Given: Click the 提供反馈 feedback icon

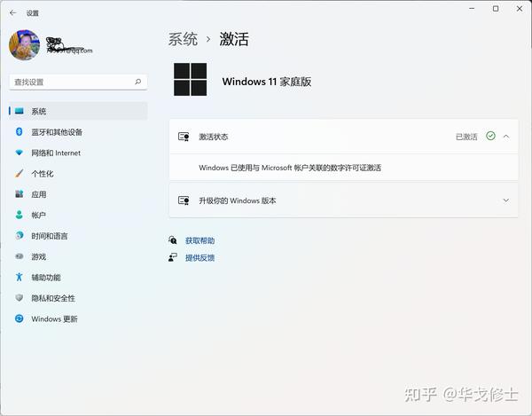Looking at the screenshot, I should (173, 257).
